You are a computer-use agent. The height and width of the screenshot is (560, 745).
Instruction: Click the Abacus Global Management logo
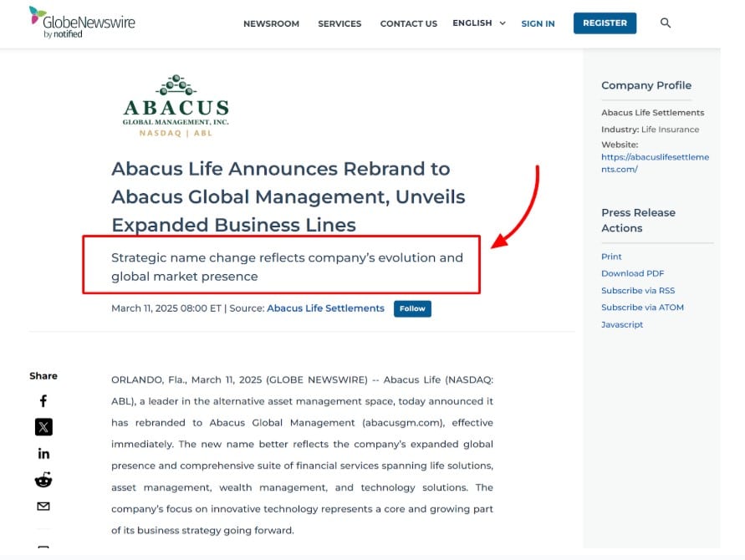[x=176, y=106]
